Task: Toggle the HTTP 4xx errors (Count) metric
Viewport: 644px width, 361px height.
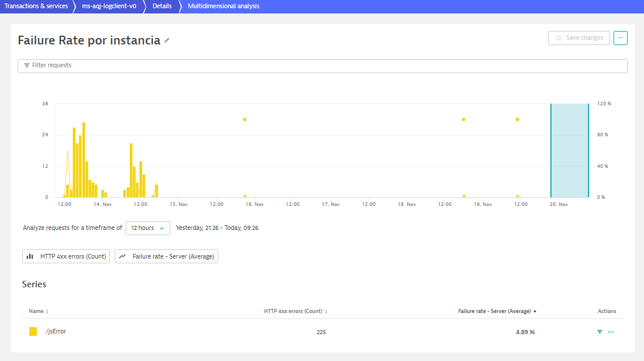Action: pyautogui.click(x=66, y=256)
